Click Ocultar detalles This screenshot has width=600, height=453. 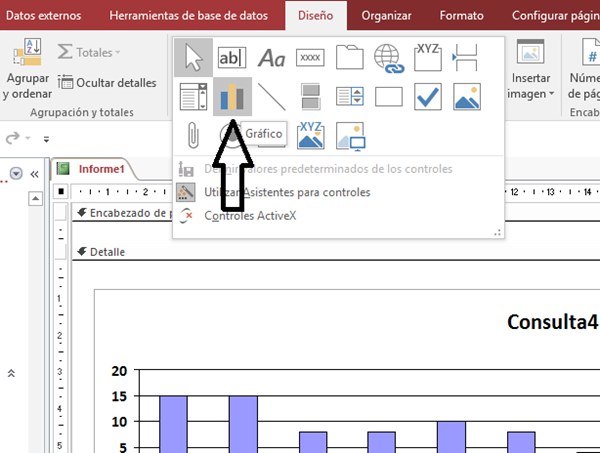click(107, 82)
